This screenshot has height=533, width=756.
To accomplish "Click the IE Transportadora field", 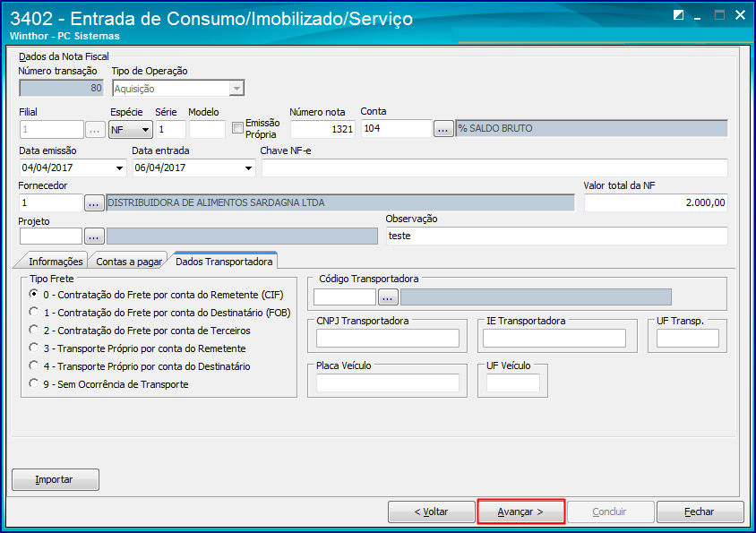I will pyautogui.click(x=554, y=339).
